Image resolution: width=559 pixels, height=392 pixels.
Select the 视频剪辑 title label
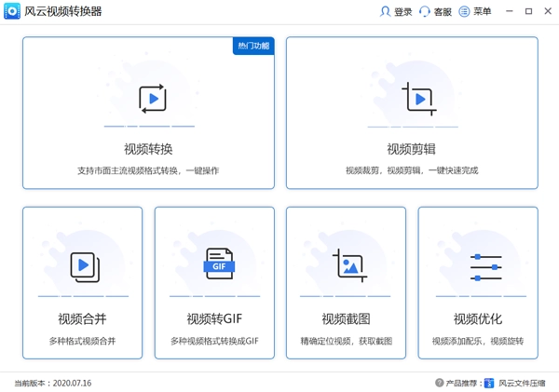(x=411, y=149)
